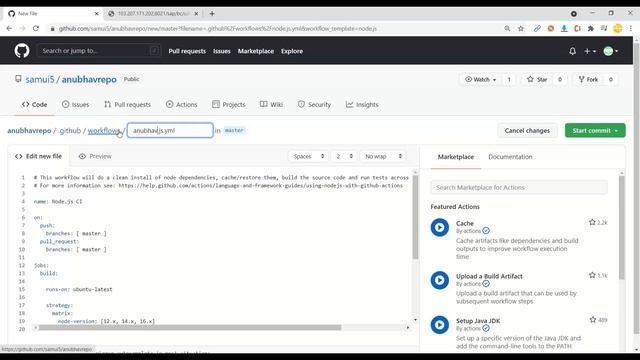Image resolution: width=640 pixels, height=360 pixels.
Task: Open the Spaces indent mode dropdown
Action: (x=308, y=156)
